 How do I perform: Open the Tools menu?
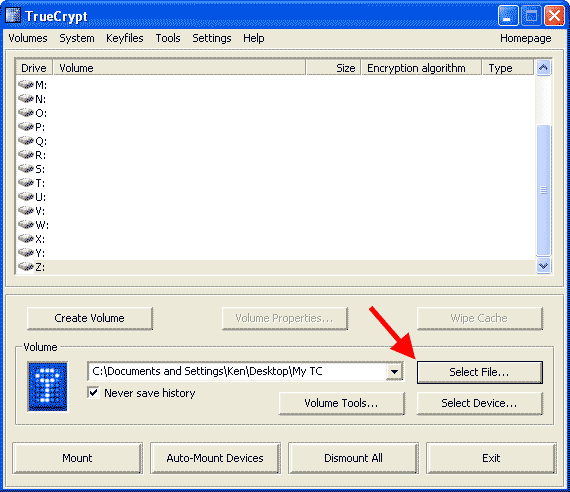pos(168,38)
